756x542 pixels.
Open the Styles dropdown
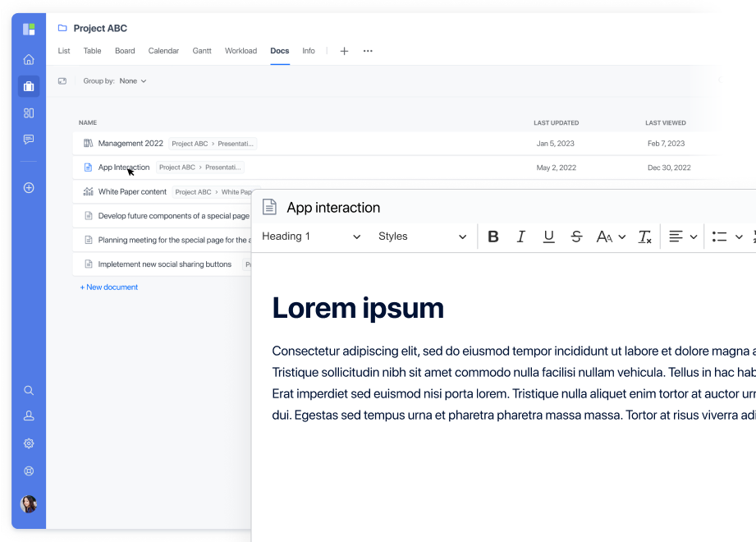point(423,237)
